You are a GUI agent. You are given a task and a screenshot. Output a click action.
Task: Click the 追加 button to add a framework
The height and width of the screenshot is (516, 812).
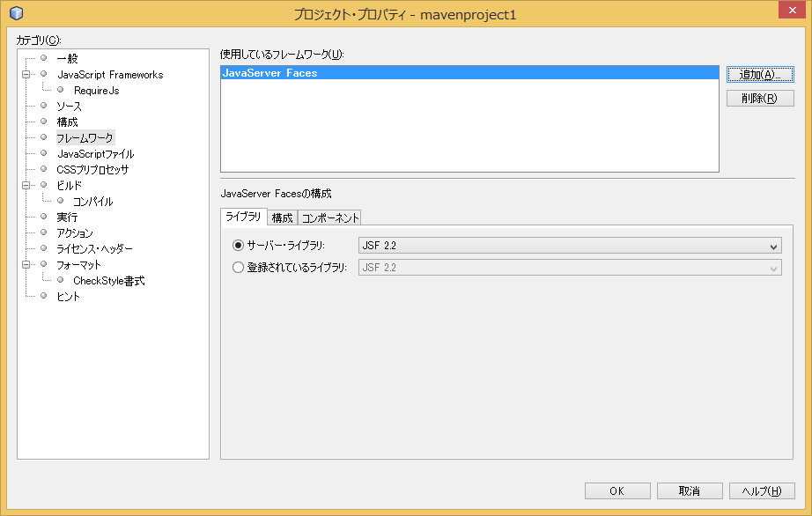(x=759, y=75)
